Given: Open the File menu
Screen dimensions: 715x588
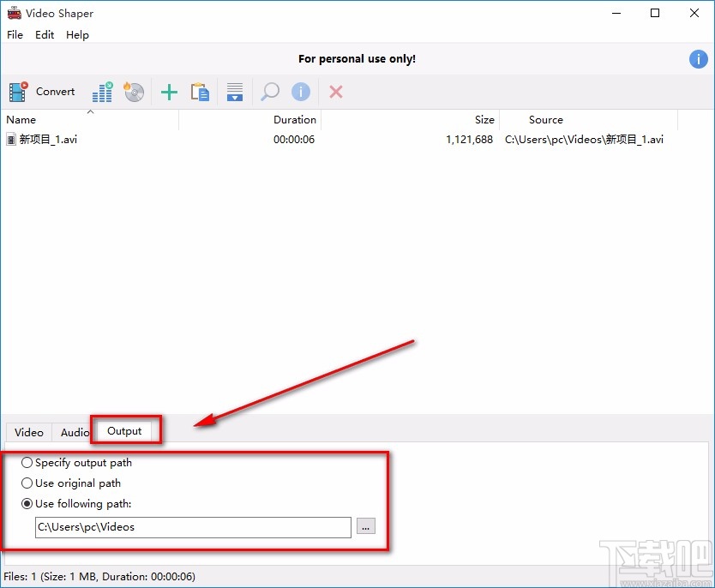Looking at the screenshot, I should click(x=15, y=34).
